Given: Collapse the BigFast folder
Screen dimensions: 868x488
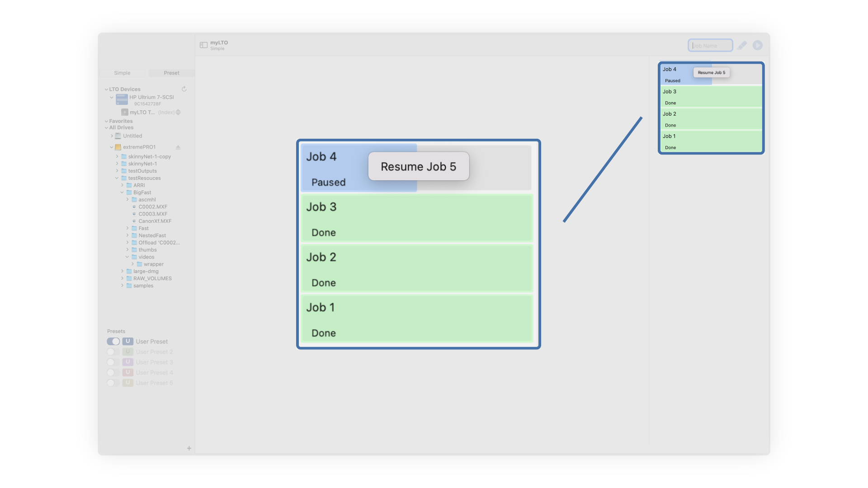Looking at the screenshot, I should pos(122,192).
